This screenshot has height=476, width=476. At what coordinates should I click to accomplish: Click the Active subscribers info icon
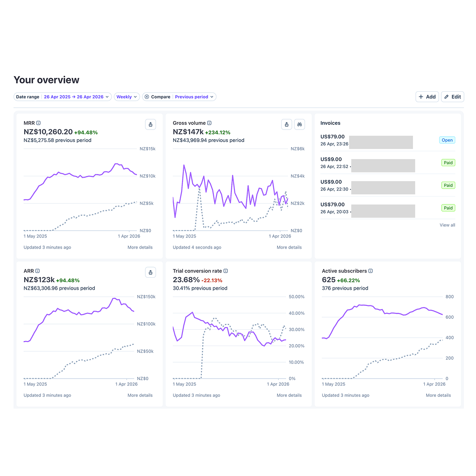pyautogui.click(x=371, y=271)
